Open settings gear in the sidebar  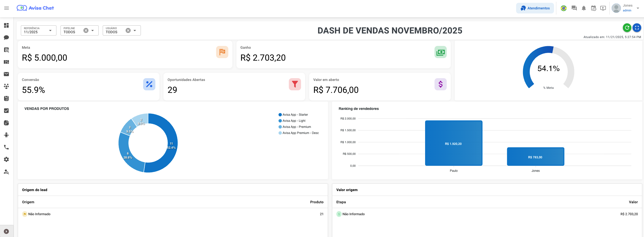(x=6, y=159)
